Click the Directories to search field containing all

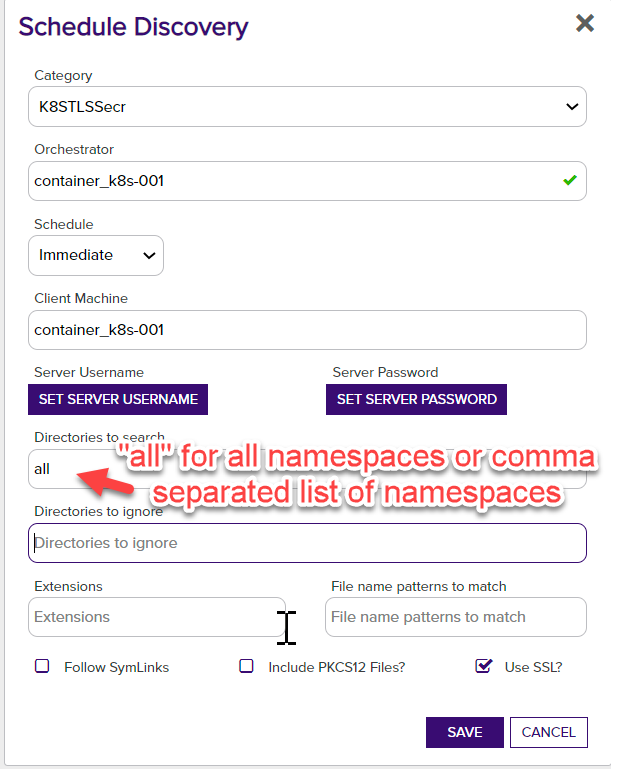(307, 469)
